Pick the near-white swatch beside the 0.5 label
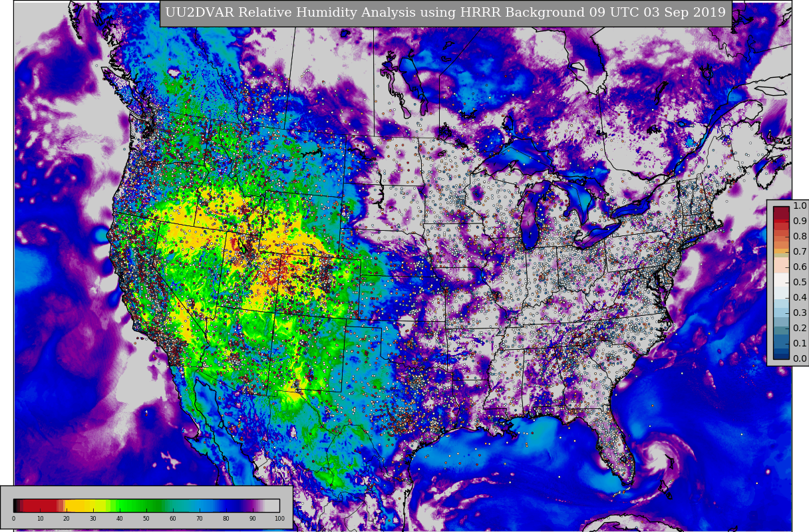809x532 pixels. point(781,280)
